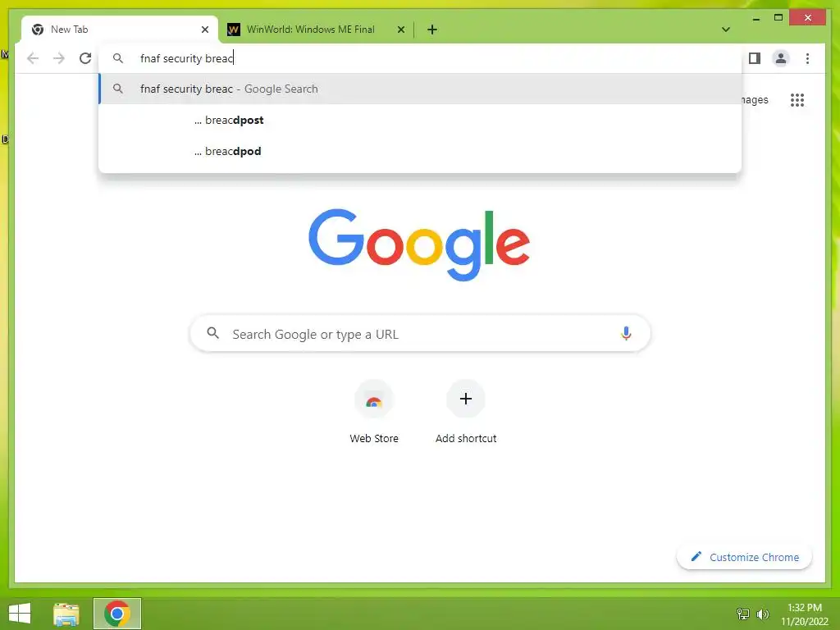Open a new tab with plus button

pyautogui.click(x=432, y=30)
